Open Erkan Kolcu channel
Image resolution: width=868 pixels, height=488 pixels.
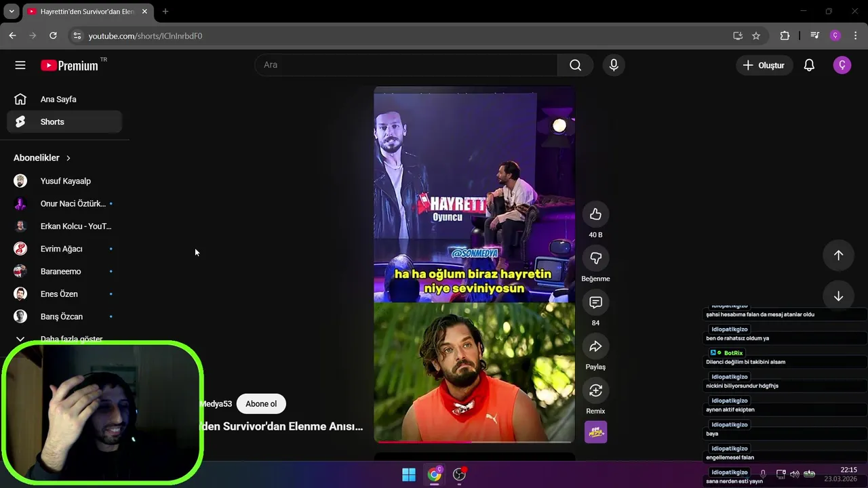tap(64, 226)
